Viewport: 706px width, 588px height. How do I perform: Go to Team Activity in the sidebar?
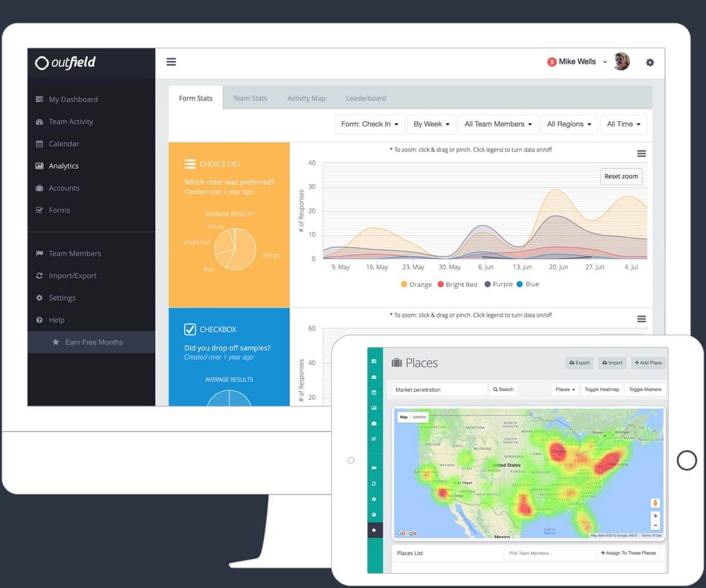pyautogui.click(x=91, y=122)
